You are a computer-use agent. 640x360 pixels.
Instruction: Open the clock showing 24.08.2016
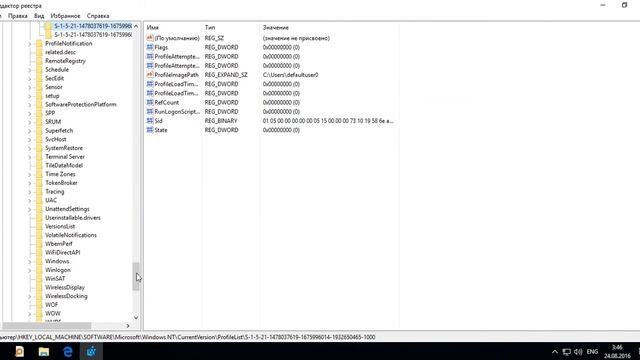[x=617, y=351]
